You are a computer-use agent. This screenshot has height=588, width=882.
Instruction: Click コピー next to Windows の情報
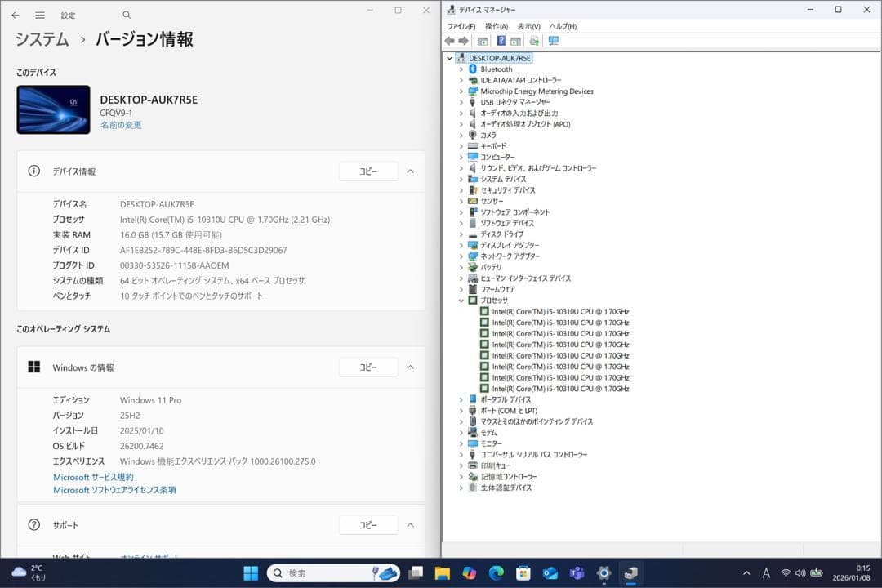367,367
